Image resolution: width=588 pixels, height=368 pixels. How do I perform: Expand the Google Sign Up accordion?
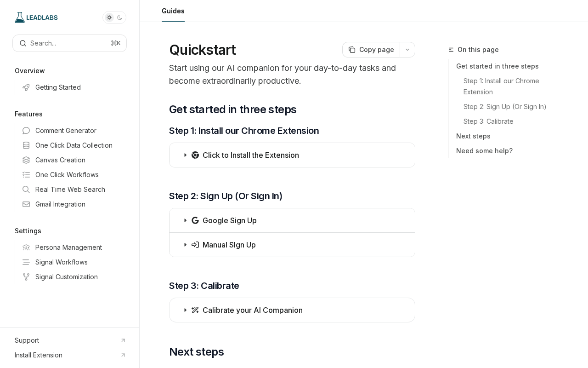point(229,220)
